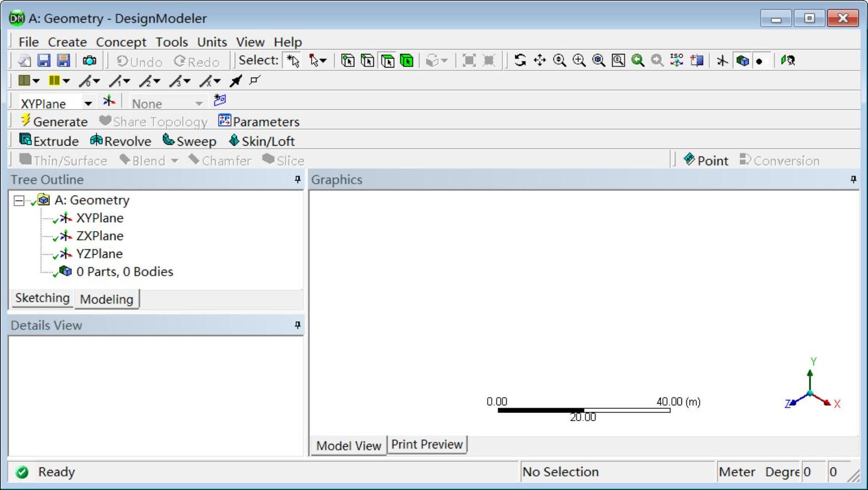Open the Tools menu
Image resolution: width=868 pixels, height=490 pixels.
pos(172,42)
